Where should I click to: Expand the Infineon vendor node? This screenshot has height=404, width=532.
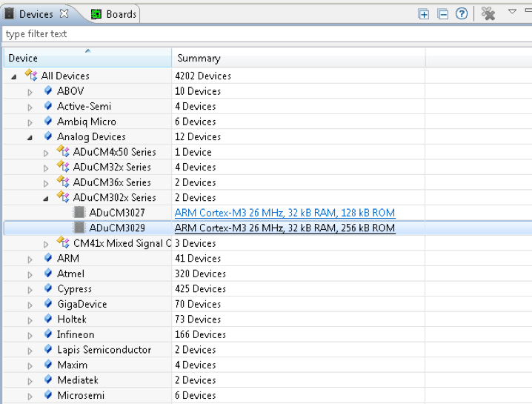click(x=30, y=335)
